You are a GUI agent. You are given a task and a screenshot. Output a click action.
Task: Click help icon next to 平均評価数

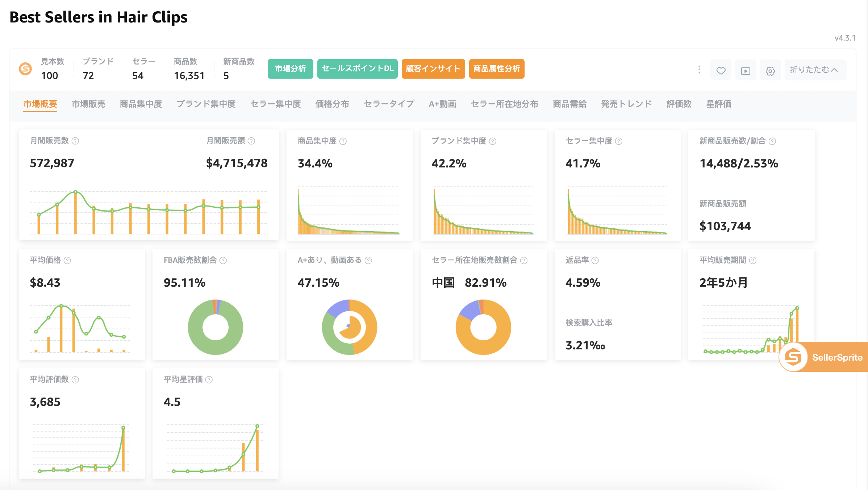(75, 379)
